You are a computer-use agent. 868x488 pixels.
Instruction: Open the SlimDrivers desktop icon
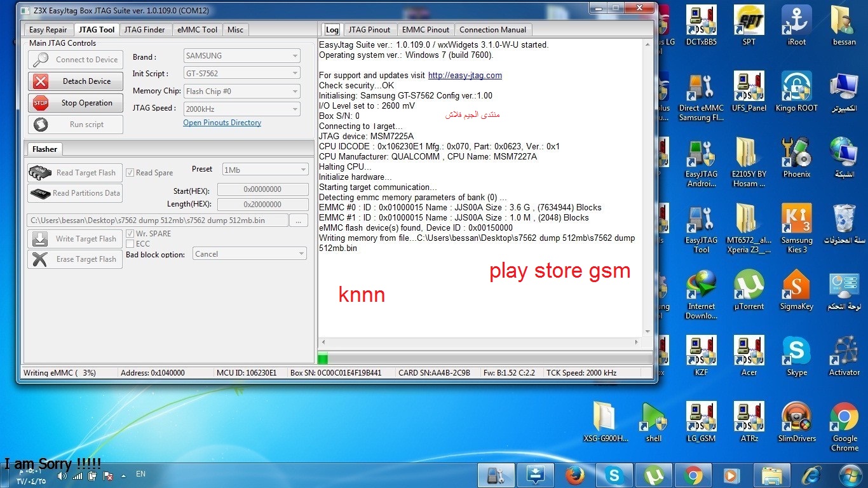(797, 423)
